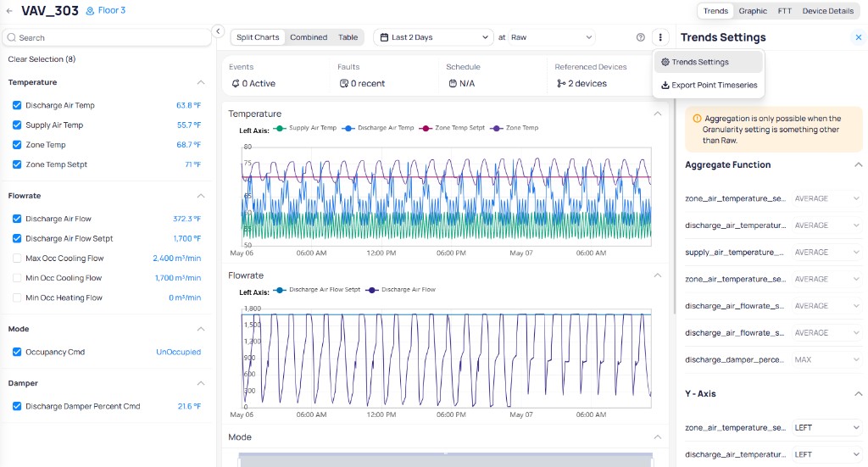Image resolution: width=868 pixels, height=467 pixels.
Task: Collapse the Mode chart
Action: click(658, 437)
